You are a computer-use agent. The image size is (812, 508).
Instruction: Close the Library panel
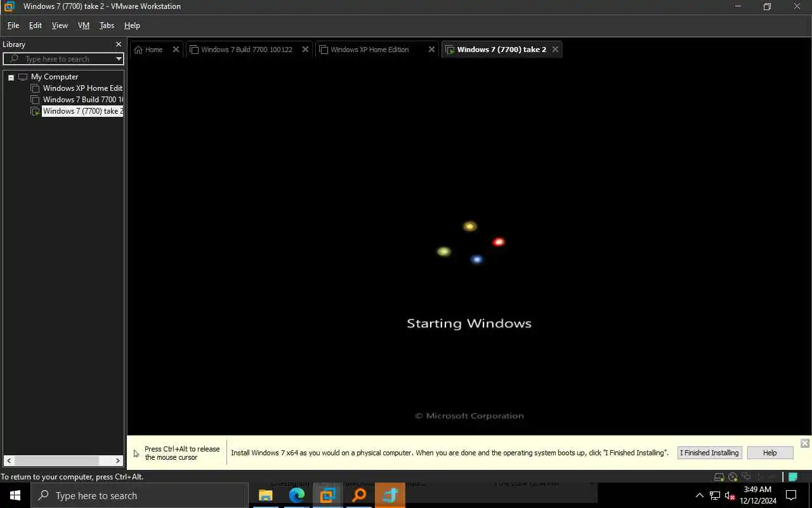coord(118,44)
